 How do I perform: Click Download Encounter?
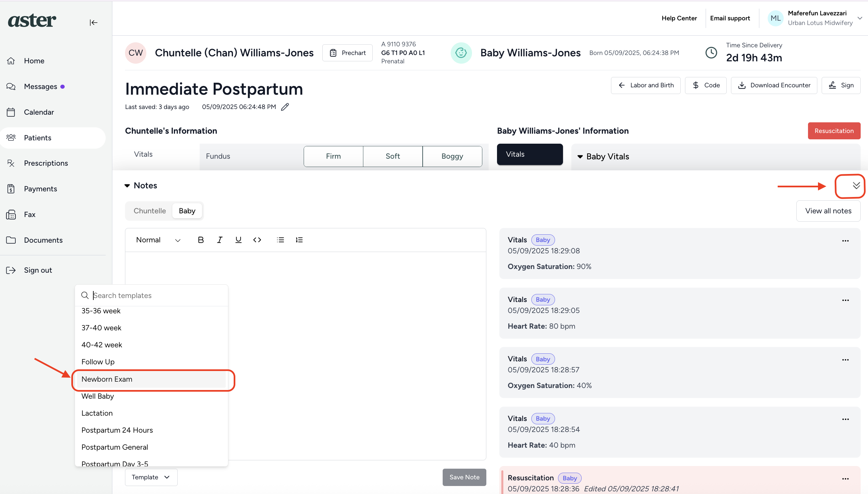click(x=774, y=85)
